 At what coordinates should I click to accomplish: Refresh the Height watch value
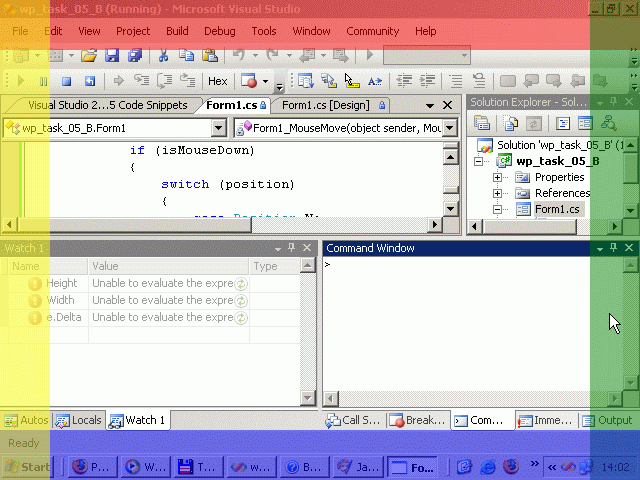click(241, 283)
